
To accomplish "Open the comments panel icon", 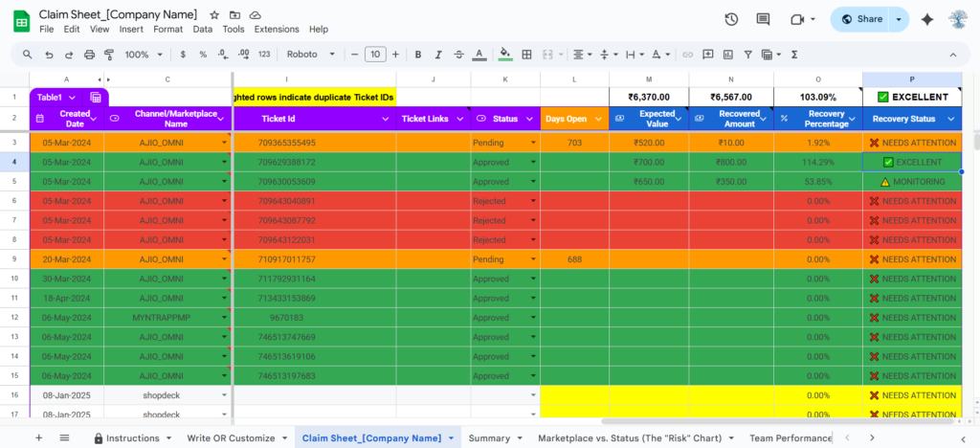I will pyautogui.click(x=763, y=19).
